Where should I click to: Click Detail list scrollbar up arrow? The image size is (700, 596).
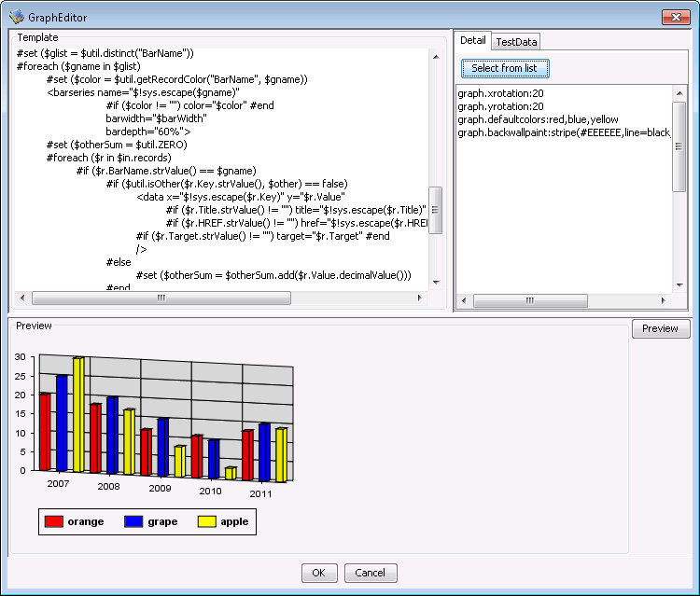coord(679,92)
